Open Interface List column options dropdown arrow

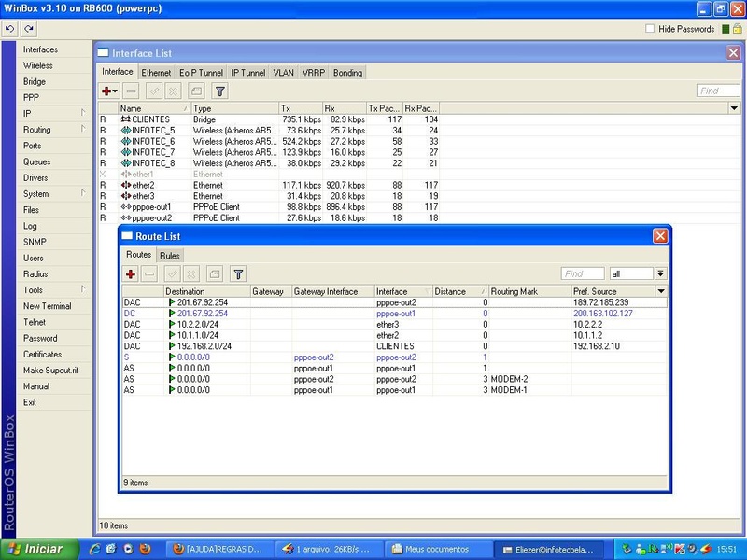coord(734,108)
